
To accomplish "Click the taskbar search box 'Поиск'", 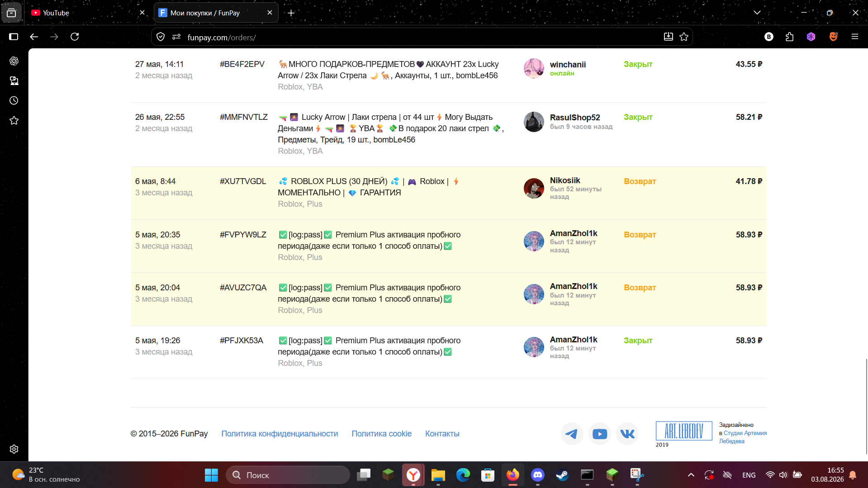I will point(288,475).
